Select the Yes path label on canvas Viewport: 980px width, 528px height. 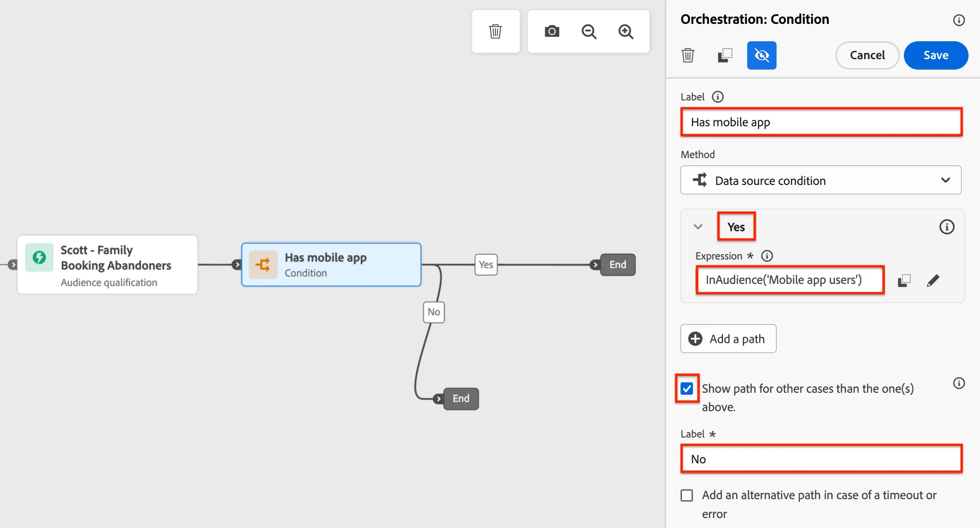[486, 264]
